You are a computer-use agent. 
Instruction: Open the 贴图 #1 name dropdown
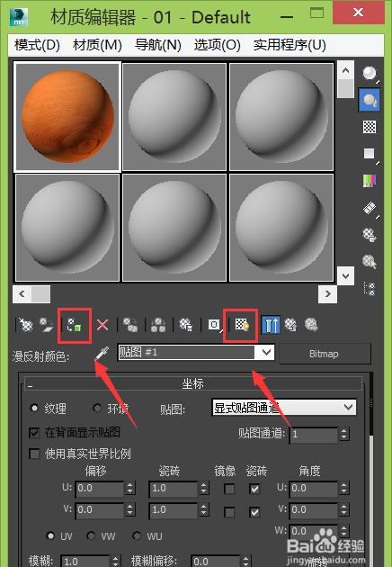point(266,352)
